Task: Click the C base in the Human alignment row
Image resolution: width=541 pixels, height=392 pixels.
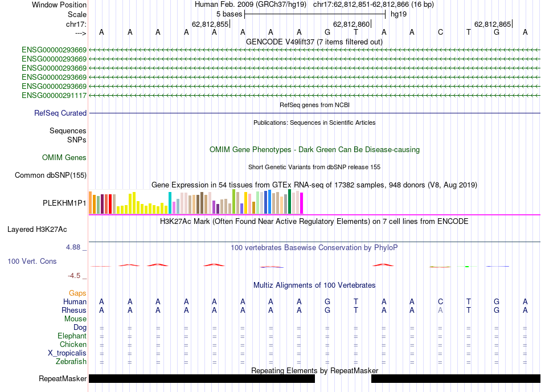Action: [440, 301]
